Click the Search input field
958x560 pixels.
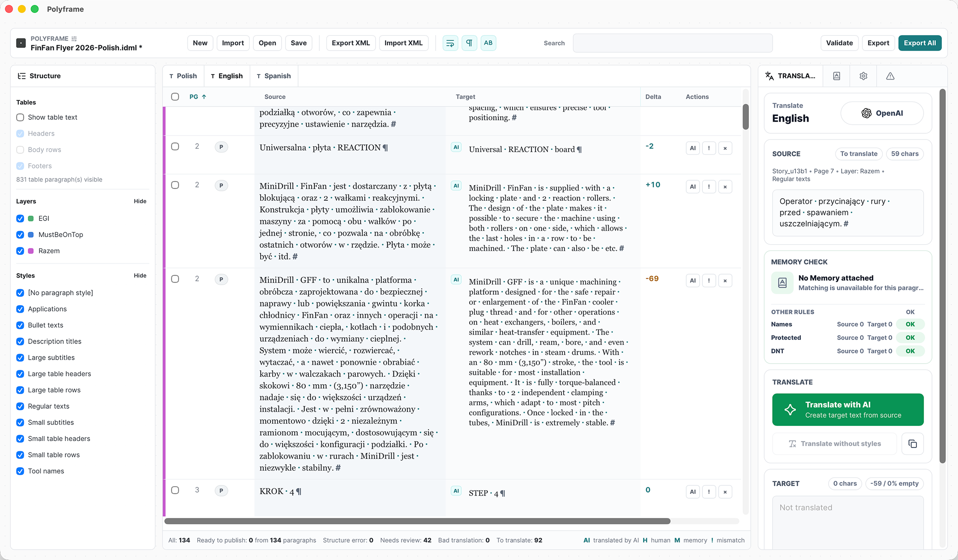673,43
